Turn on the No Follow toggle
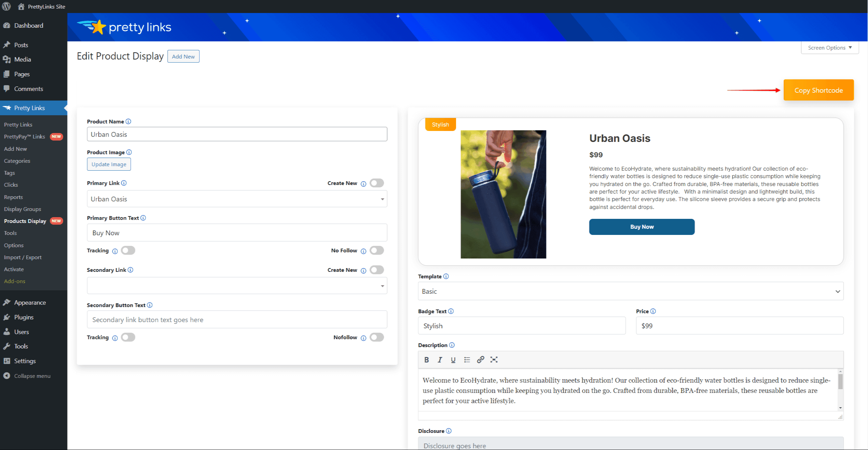Viewport: 868px width, 450px height. [376, 250]
